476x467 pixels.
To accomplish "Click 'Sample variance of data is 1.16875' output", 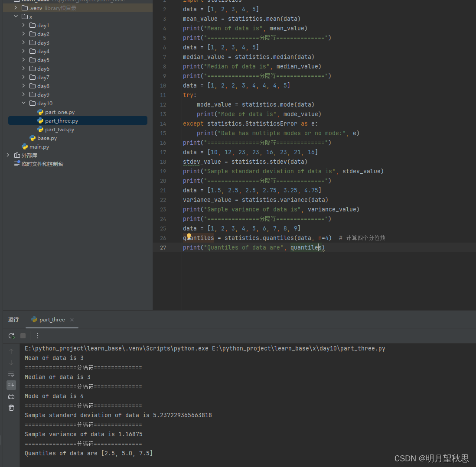I will pyautogui.click(x=84, y=434).
